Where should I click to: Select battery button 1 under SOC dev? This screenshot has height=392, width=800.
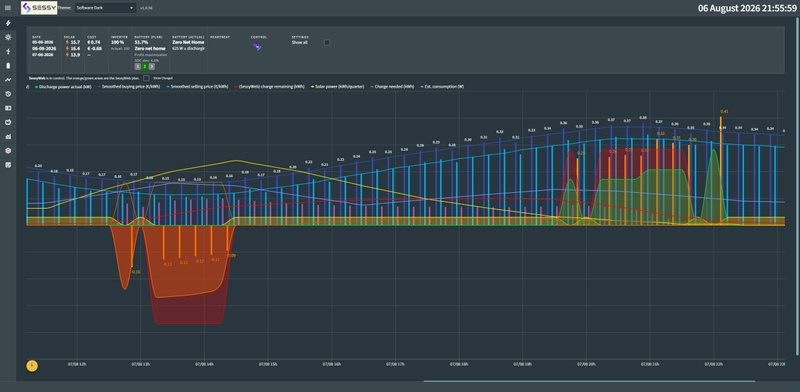(x=138, y=66)
